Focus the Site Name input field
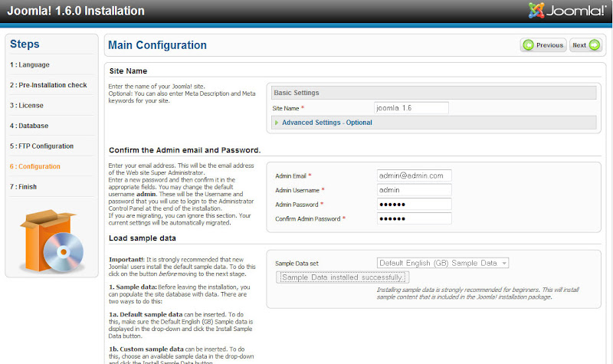Image resolution: width=613 pixels, height=364 pixels. coord(411,108)
